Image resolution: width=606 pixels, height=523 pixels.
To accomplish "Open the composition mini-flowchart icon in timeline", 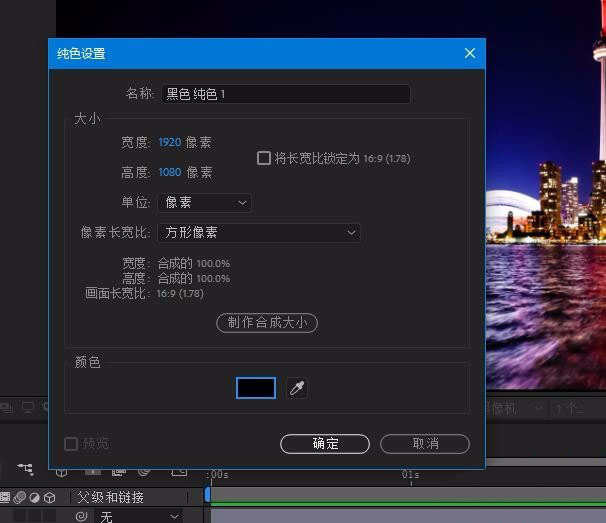I will point(25,469).
